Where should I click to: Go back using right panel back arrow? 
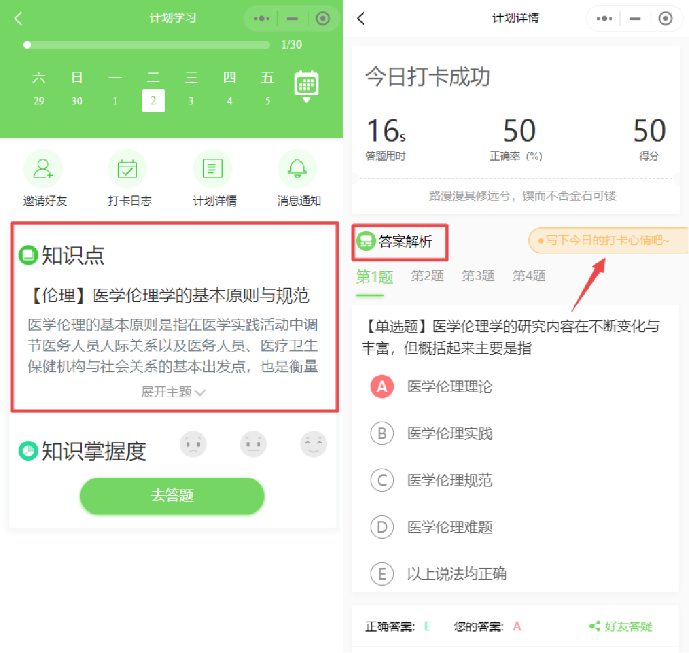(x=362, y=18)
